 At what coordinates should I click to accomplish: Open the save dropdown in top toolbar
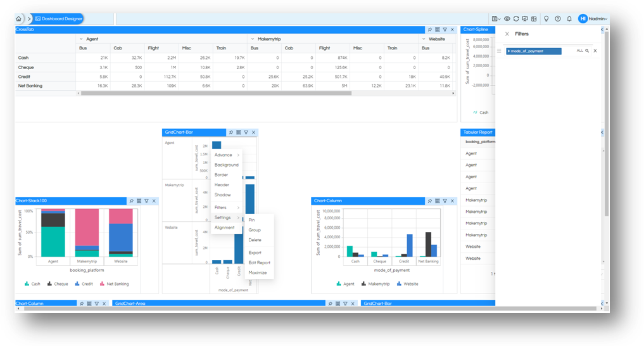pos(496,18)
